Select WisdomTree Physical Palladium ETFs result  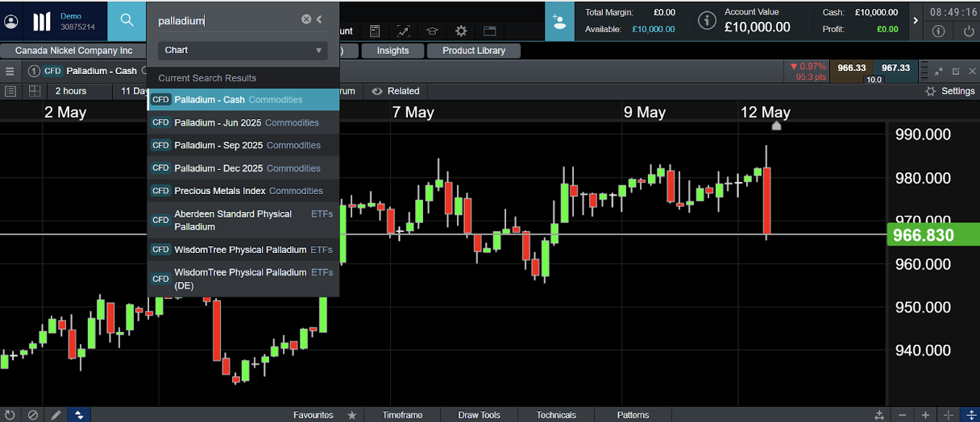point(243,250)
